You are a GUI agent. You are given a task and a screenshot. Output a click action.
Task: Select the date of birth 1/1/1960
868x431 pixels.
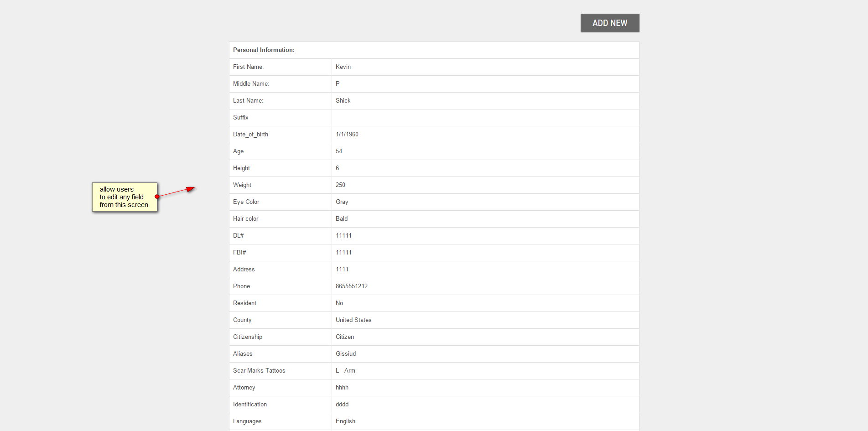coord(347,135)
